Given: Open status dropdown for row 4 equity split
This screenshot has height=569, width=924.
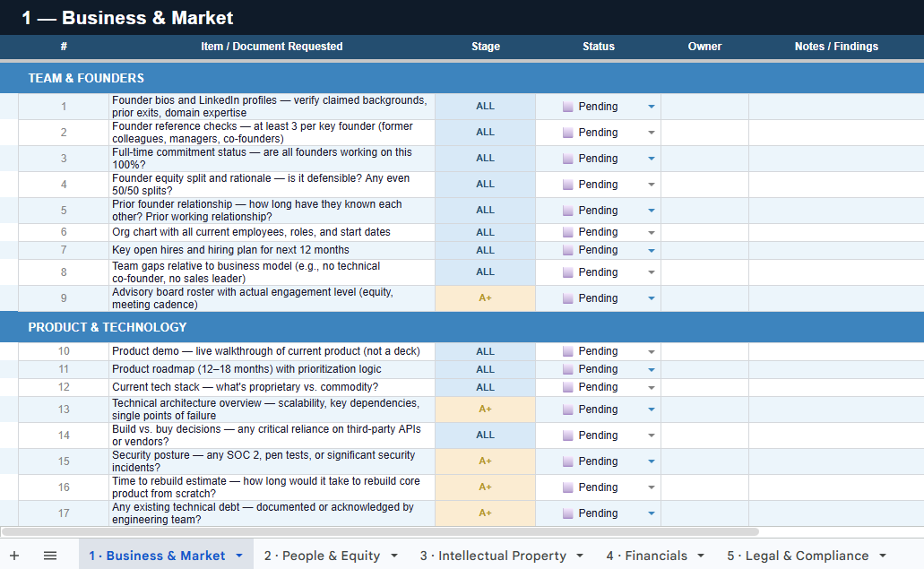Looking at the screenshot, I should pos(652,185).
